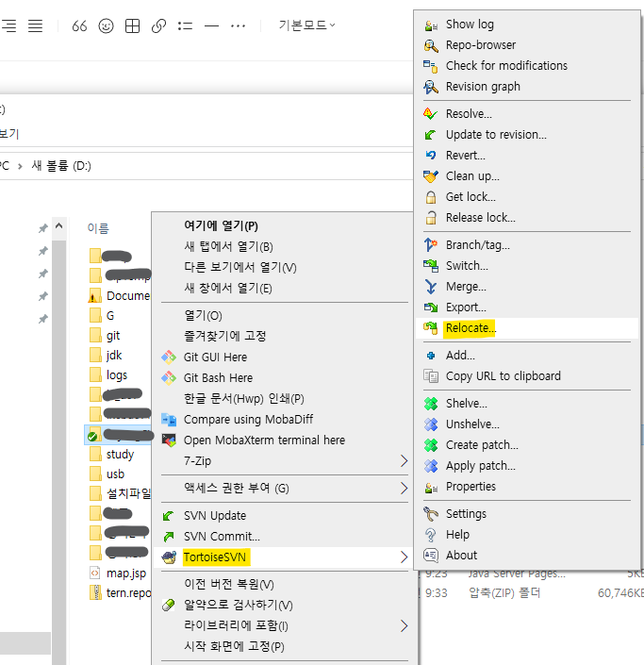
Task: Expand the TortoiseSVN submenu arrow
Action: coord(405,557)
